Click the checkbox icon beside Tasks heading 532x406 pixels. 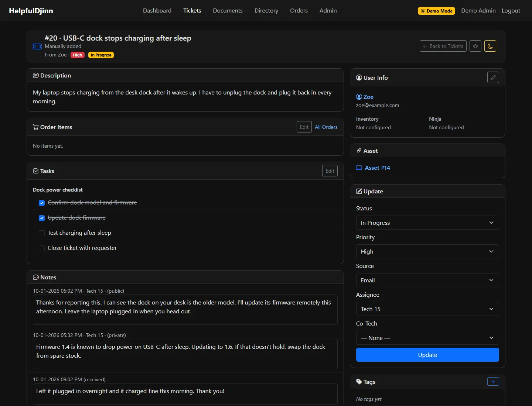point(36,171)
